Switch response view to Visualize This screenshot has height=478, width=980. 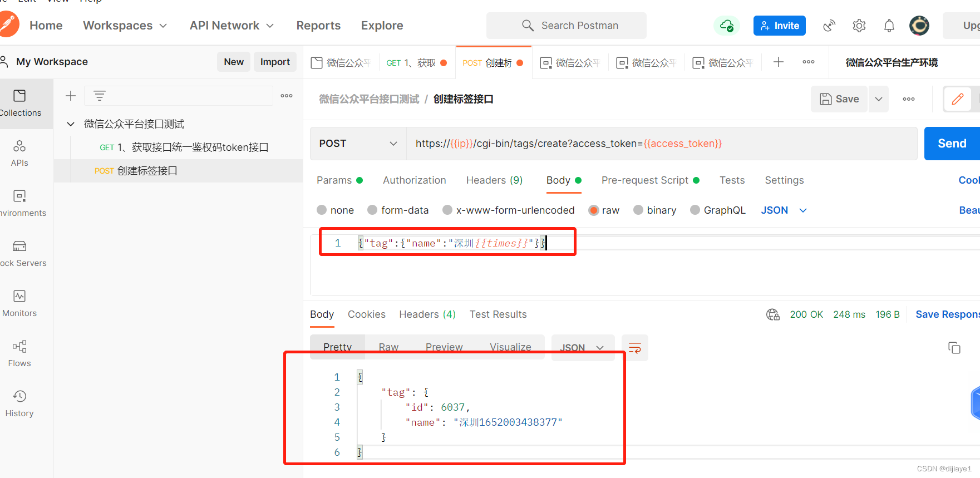tap(510, 347)
